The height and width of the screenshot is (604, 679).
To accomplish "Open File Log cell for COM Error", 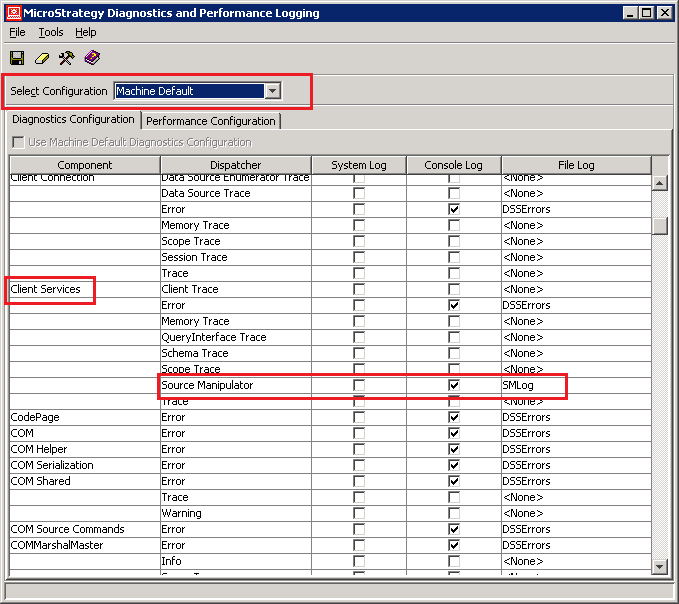I will (x=575, y=433).
